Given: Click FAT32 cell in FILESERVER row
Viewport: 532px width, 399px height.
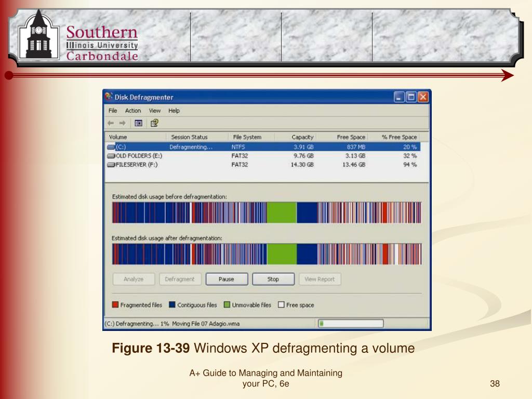Looking at the screenshot, I should pos(240,165).
